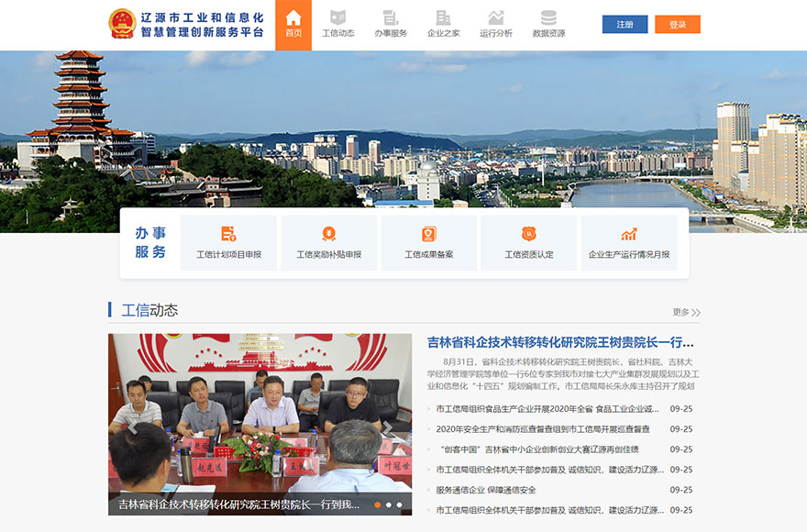This screenshot has width=807, height=532.
Task: Expand 更多 for 工信动态 news
Action: click(686, 313)
